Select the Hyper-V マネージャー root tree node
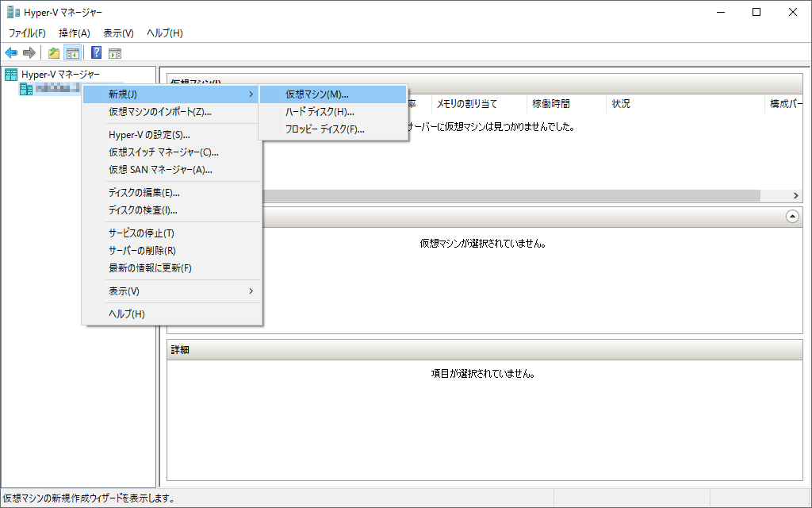812x508 pixels. tap(60, 74)
